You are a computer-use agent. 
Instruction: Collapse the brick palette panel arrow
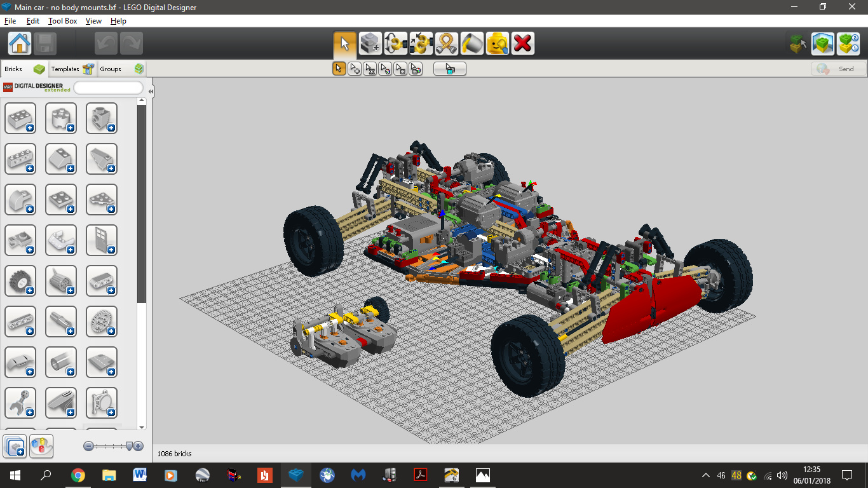[x=151, y=91]
